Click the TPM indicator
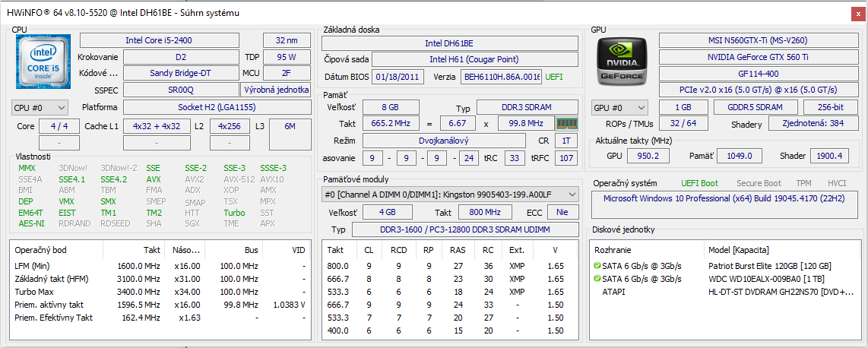Viewport: 868px width, 348px height. click(x=804, y=183)
